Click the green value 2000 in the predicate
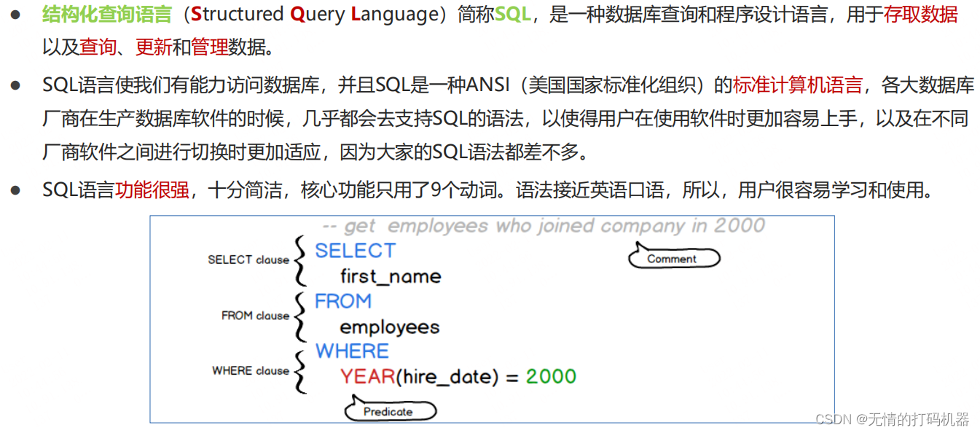The height and width of the screenshot is (433, 980). 551,377
